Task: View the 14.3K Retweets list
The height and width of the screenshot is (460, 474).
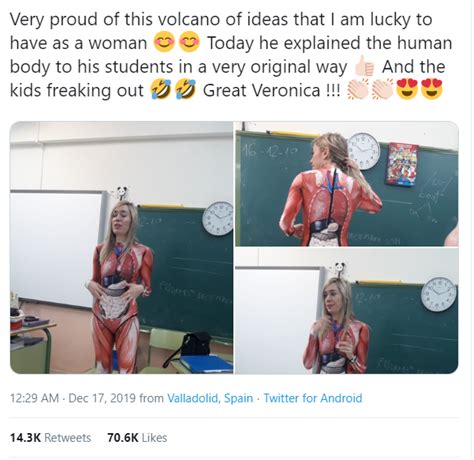Action: click(50, 437)
